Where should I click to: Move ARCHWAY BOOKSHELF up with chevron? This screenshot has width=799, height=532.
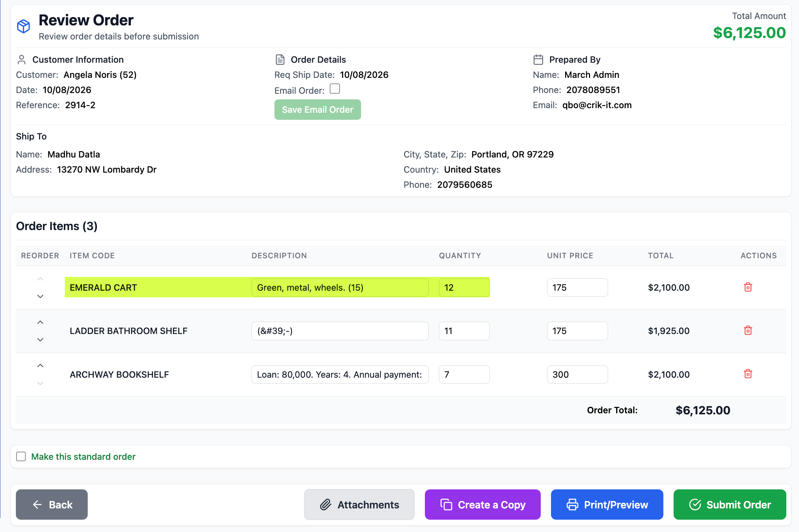(x=41, y=366)
